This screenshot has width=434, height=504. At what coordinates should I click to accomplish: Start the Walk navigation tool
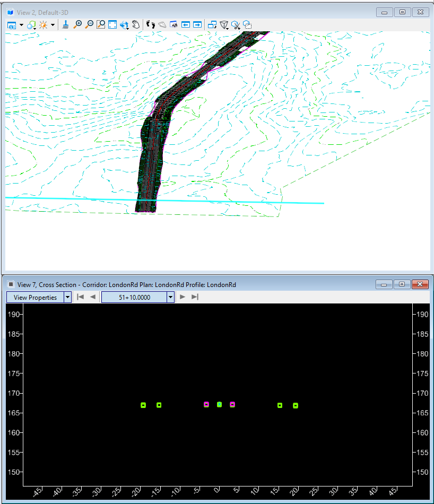coord(150,24)
